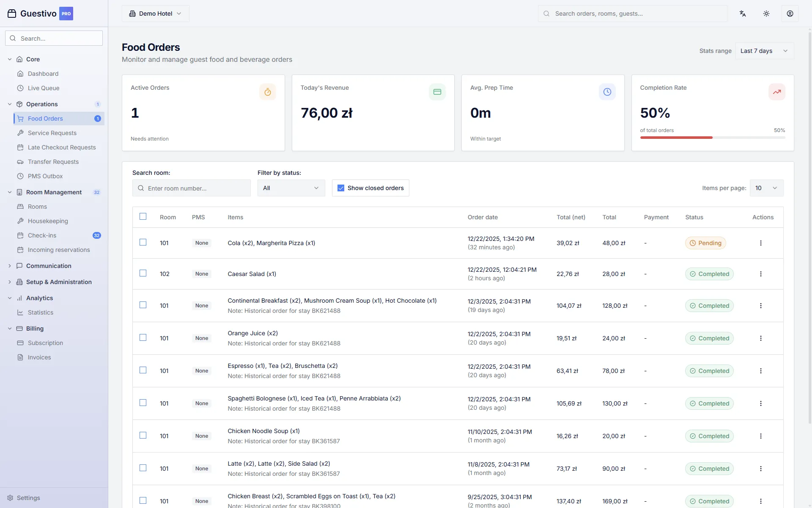812x508 pixels.
Task: Go to Service Requests in sidebar
Action: [52, 133]
